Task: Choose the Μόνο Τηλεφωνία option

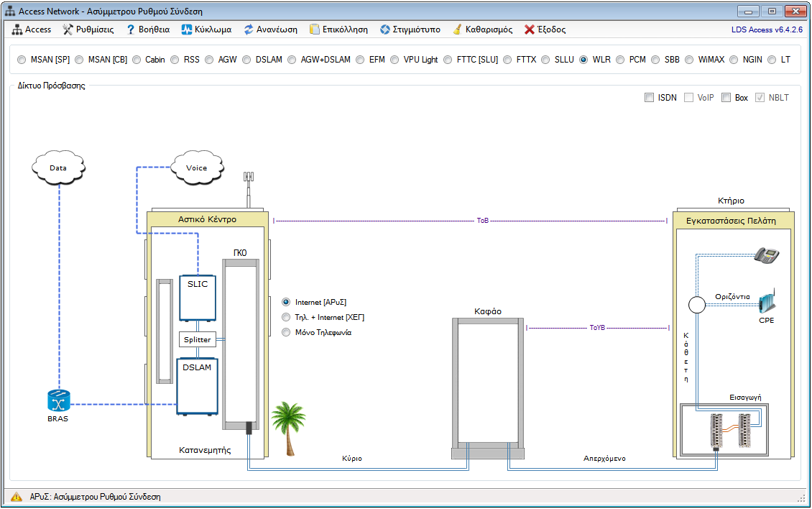Action: tap(286, 332)
